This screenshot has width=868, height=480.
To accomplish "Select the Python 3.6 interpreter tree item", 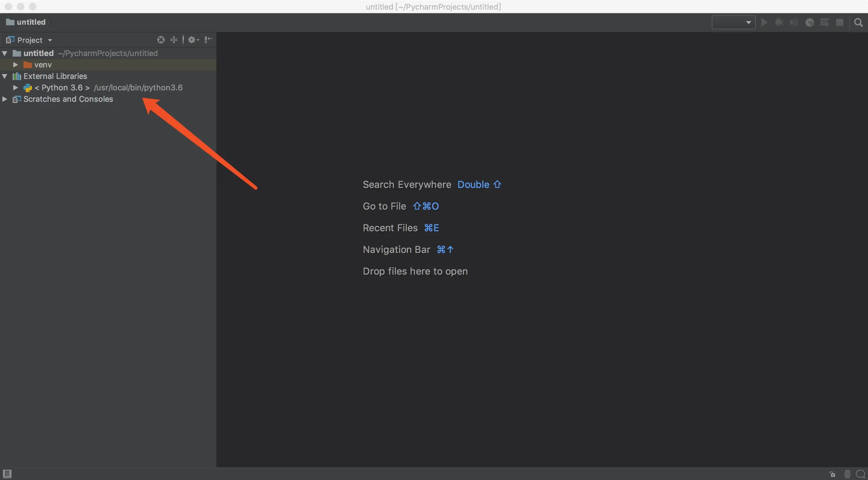I will 62,88.
